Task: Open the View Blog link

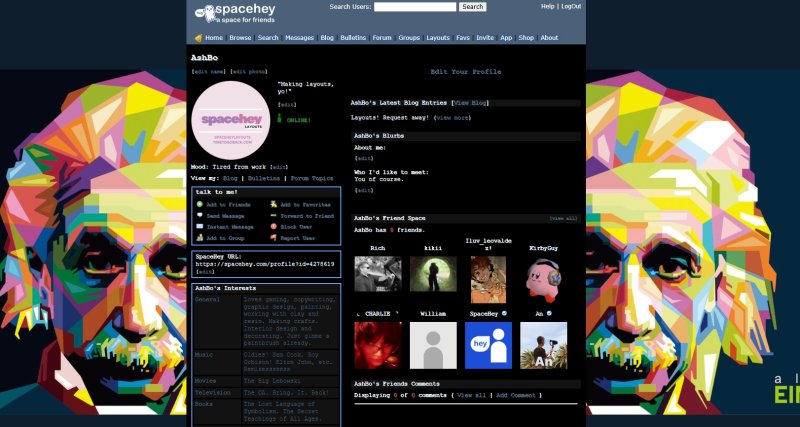Action: click(470, 103)
